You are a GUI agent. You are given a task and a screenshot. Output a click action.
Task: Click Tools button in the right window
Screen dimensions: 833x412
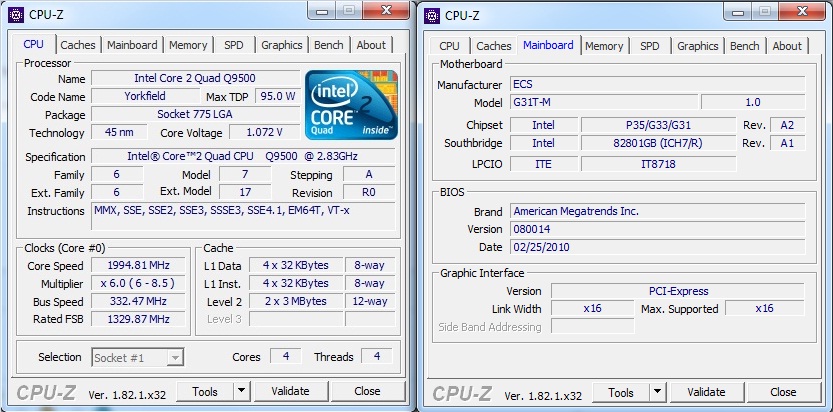point(621,393)
